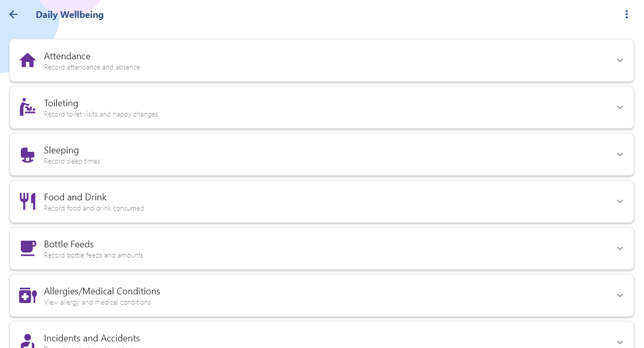Open the Allergies/Medical Conditions heading
The image size is (644, 348).
pyautogui.click(x=102, y=291)
